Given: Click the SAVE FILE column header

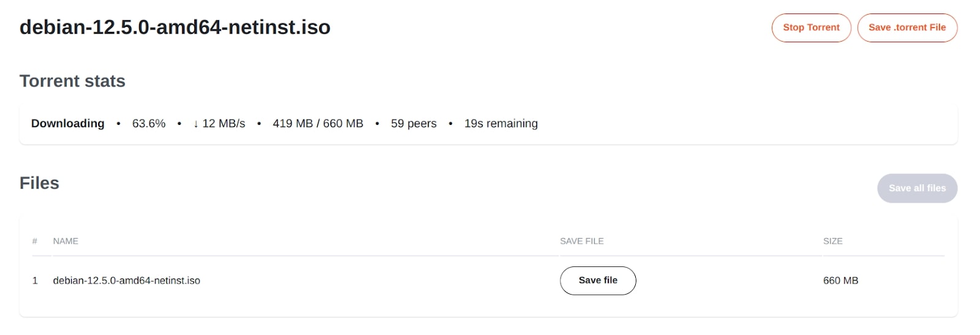Looking at the screenshot, I should point(582,241).
